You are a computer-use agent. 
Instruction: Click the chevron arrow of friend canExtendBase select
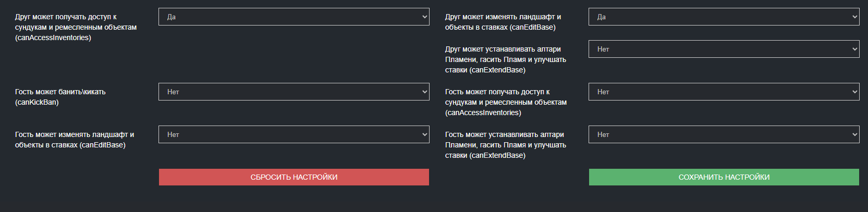point(854,49)
